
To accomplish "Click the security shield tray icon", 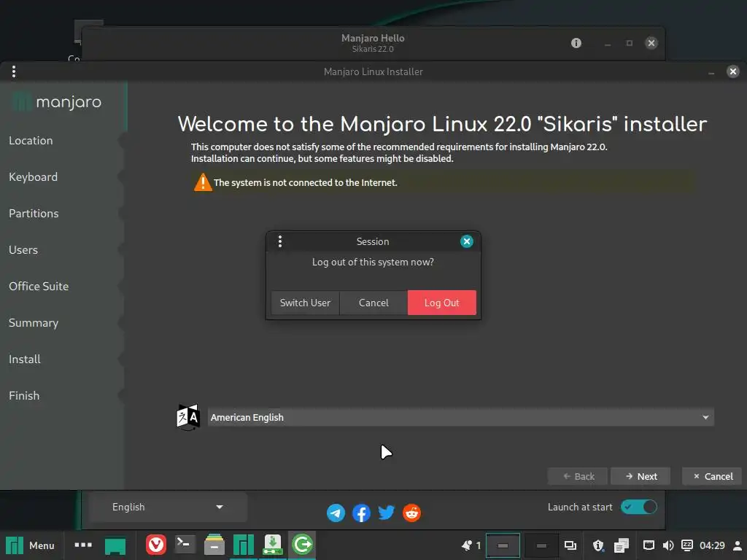I will 598,545.
